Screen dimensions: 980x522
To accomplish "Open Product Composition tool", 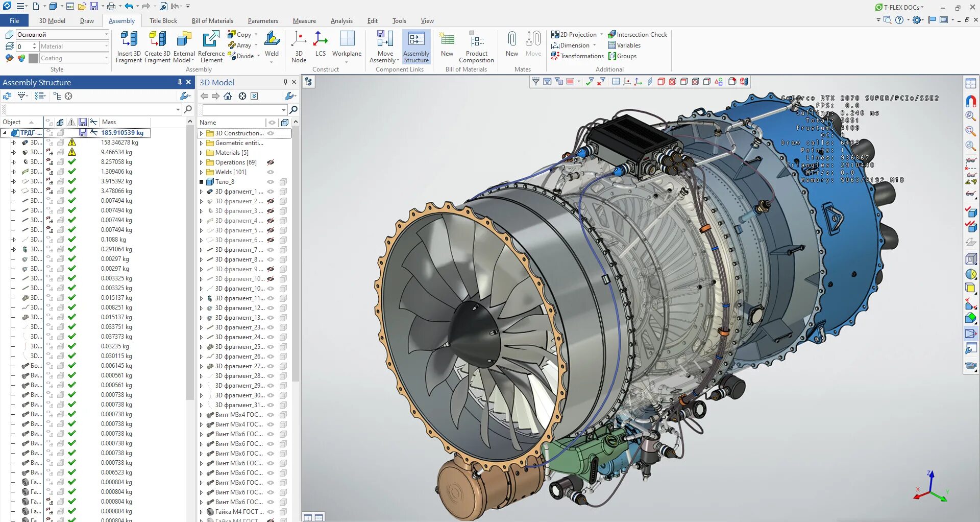I will [476, 46].
